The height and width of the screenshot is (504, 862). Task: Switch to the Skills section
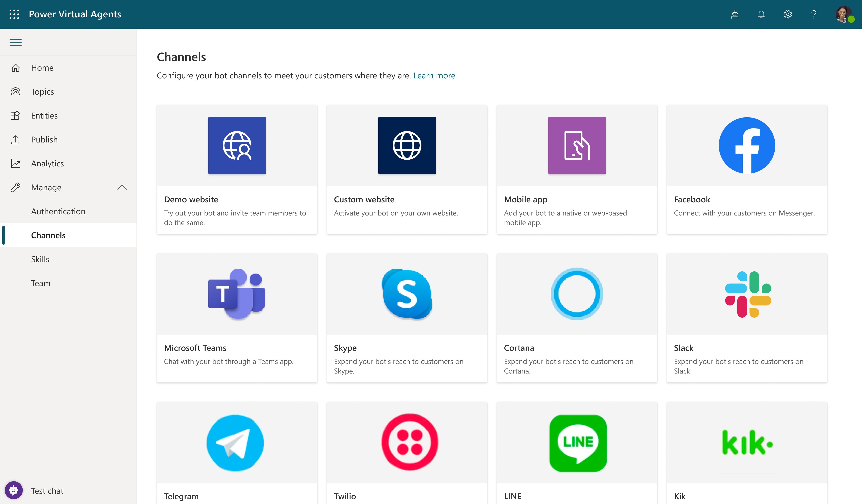(x=40, y=259)
